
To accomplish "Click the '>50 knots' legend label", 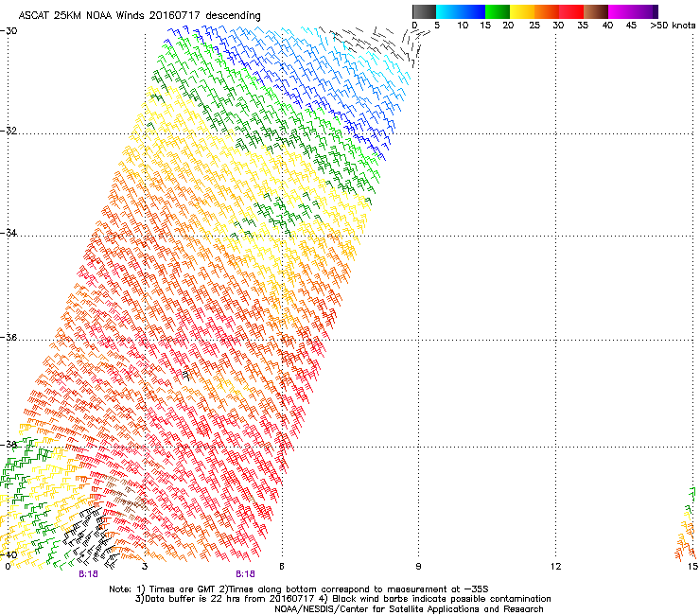I will tap(673, 26).
